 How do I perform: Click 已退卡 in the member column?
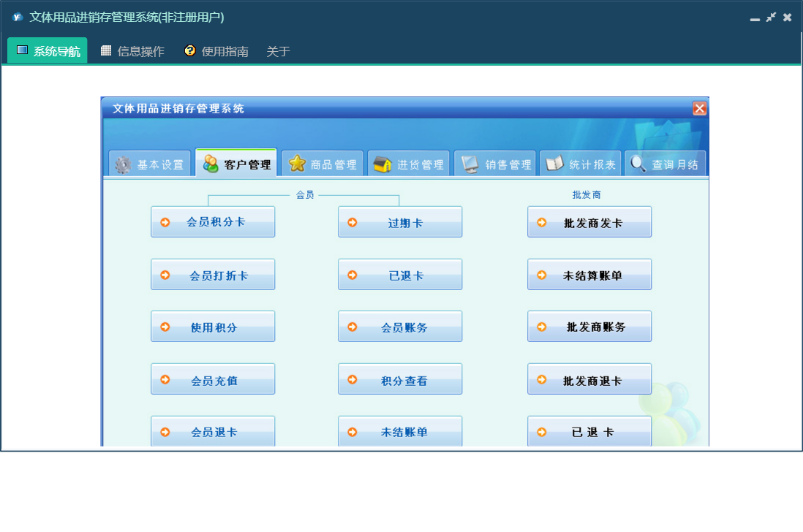400,274
